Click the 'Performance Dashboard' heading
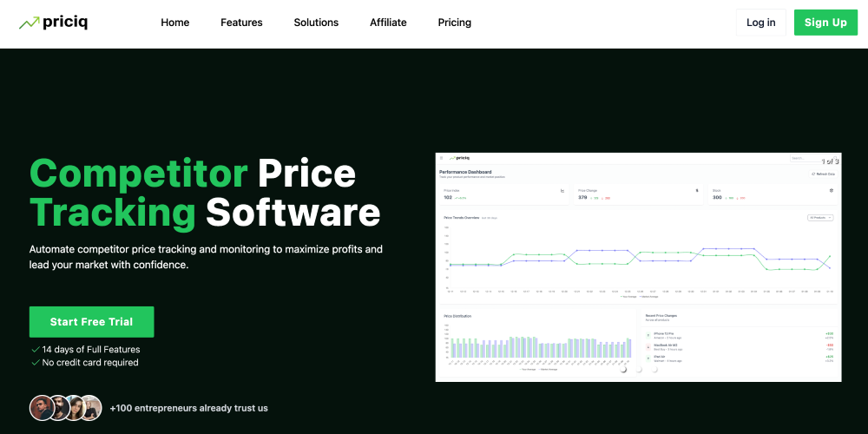This screenshot has width=868, height=434. click(465, 172)
